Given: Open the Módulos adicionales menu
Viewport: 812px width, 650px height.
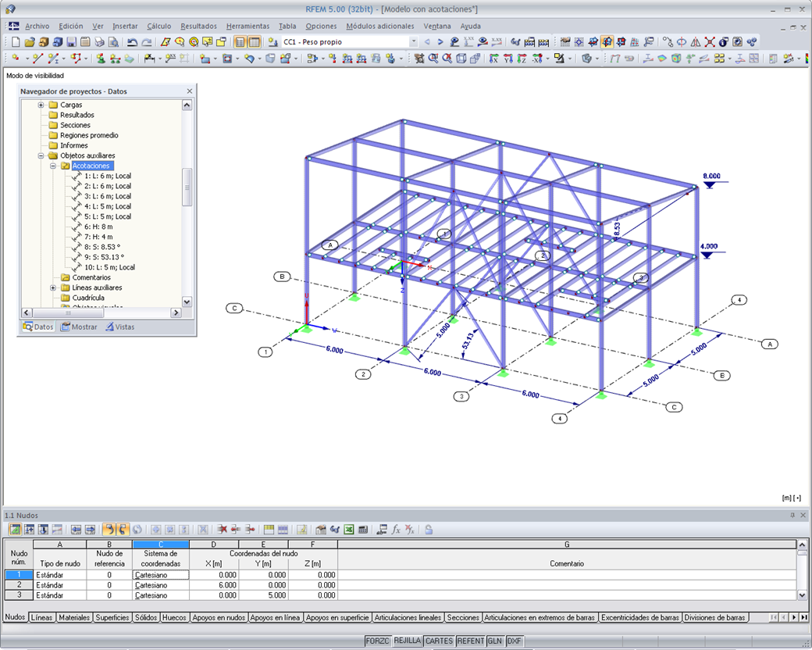Looking at the screenshot, I should pos(380,26).
